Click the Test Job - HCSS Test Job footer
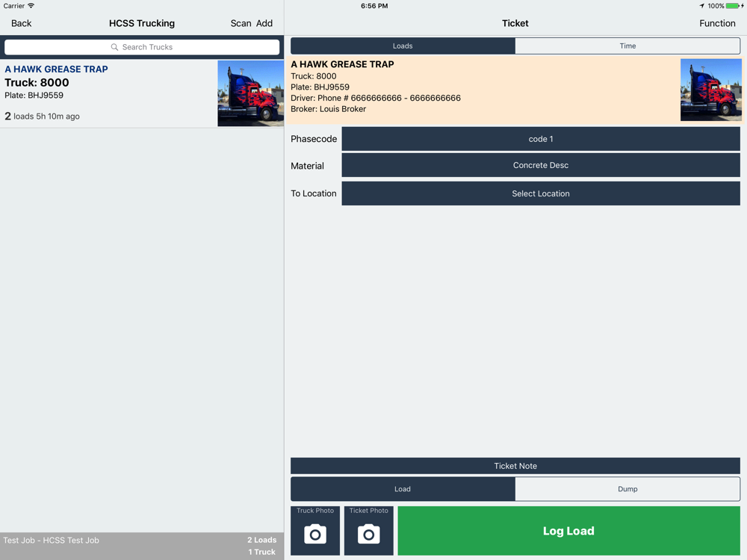Viewport: 747px width, 560px height. (51, 541)
